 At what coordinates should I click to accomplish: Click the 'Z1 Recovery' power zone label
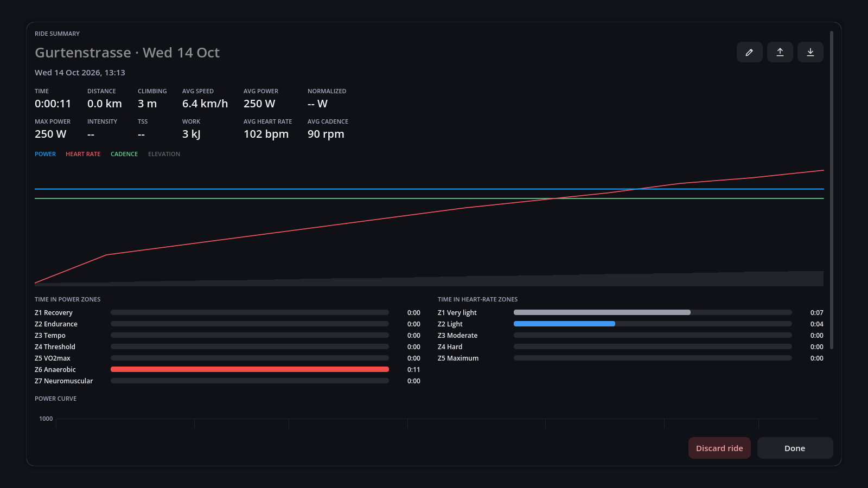coord(53,313)
